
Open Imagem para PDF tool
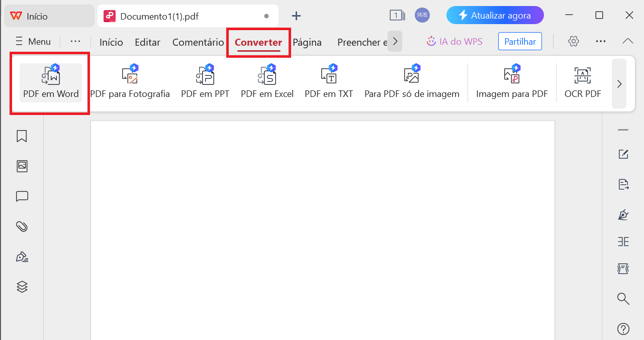512,83
